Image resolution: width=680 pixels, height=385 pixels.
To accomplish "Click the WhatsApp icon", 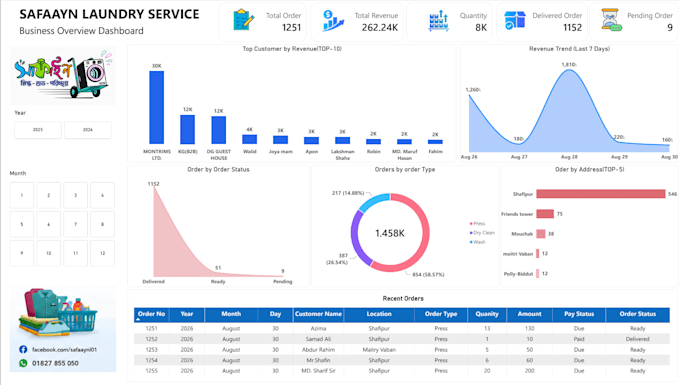I will pos(23,363).
